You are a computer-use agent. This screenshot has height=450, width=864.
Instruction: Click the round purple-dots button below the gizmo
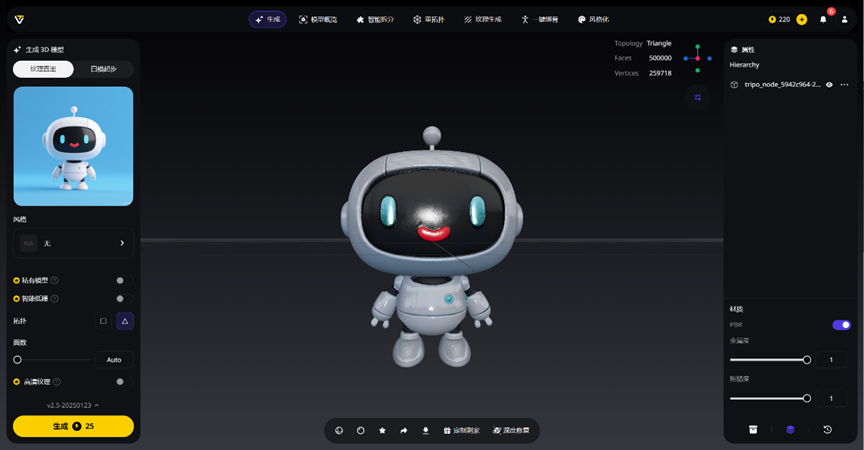[x=698, y=97]
